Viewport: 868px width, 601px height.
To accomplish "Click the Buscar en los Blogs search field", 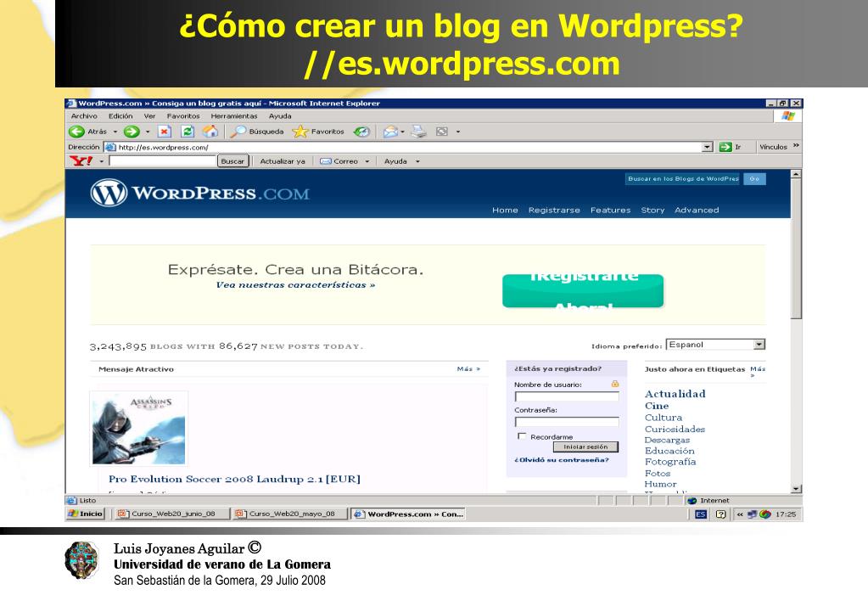I will tap(683, 178).
